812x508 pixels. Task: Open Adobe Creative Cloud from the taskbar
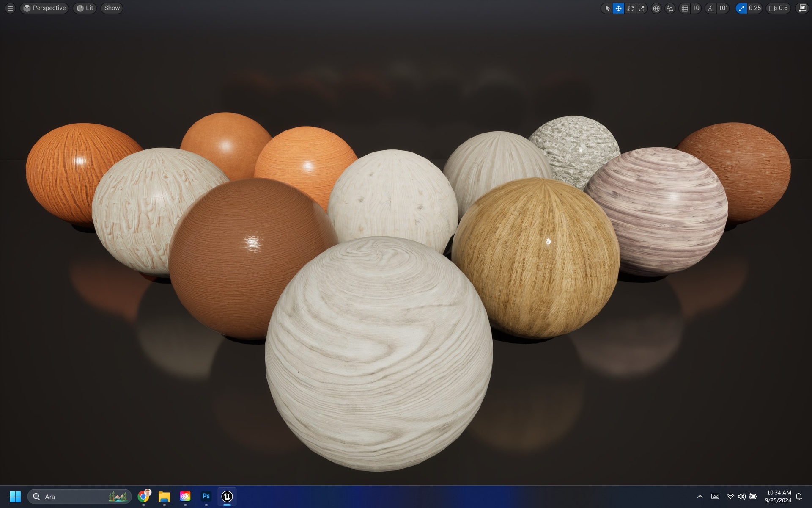[x=185, y=497]
